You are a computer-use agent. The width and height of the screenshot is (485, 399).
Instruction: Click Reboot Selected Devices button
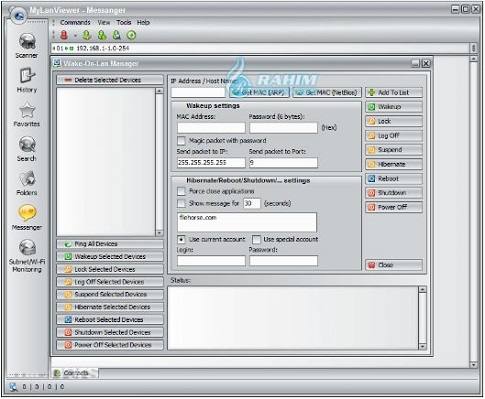click(110, 320)
